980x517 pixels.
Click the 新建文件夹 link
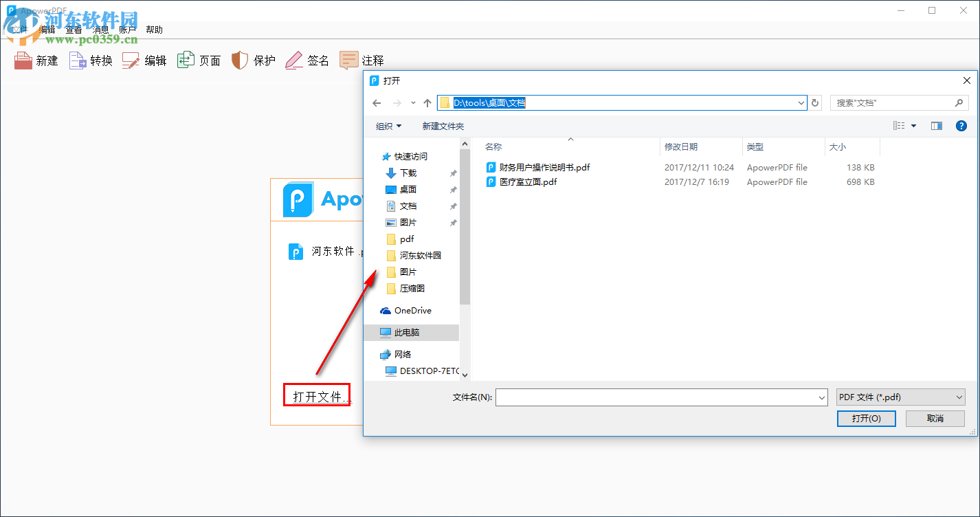coord(442,126)
